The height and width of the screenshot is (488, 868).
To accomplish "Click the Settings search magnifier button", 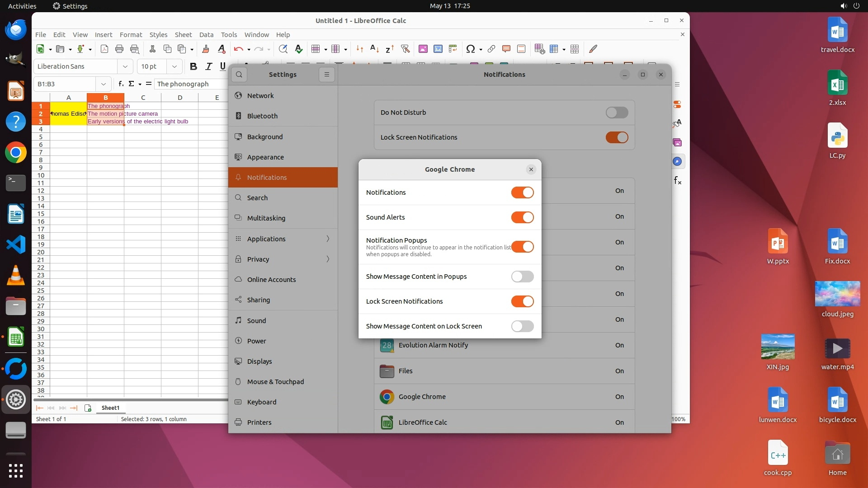I will click(239, 75).
